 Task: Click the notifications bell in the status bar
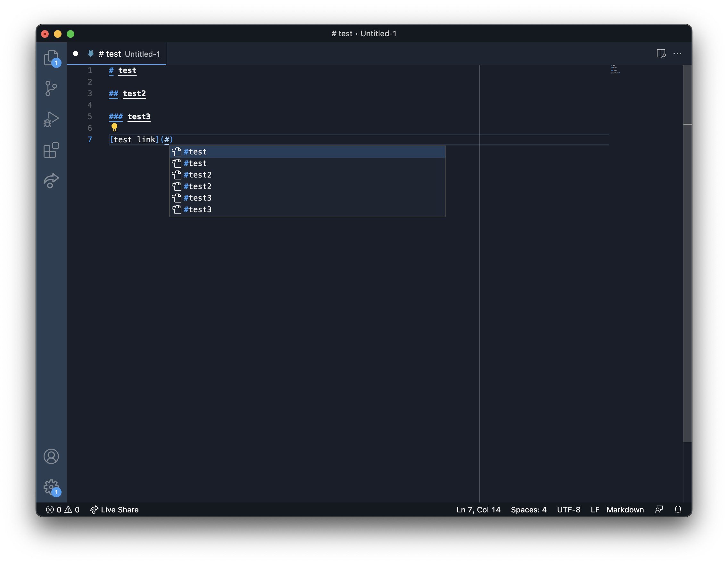678,509
